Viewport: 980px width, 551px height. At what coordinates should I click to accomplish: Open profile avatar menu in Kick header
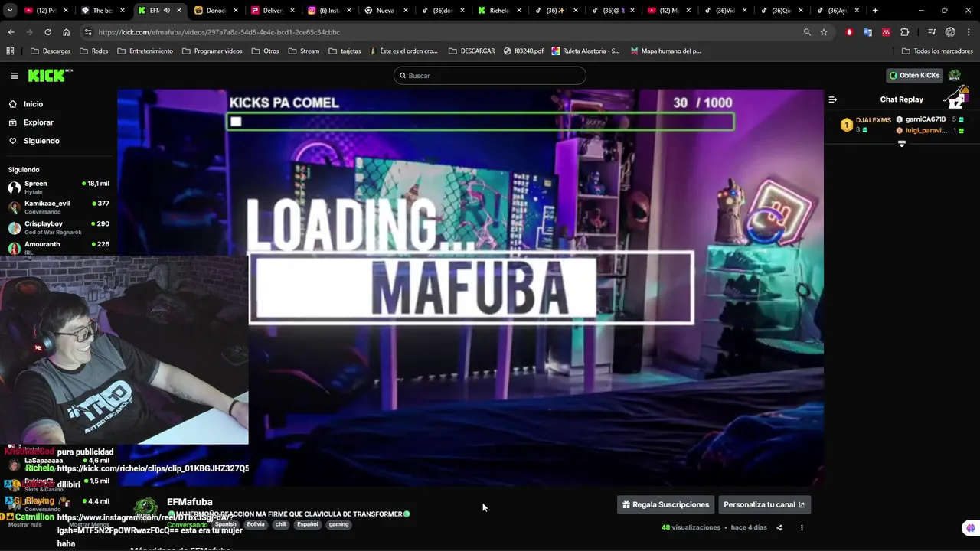click(955, 75)
